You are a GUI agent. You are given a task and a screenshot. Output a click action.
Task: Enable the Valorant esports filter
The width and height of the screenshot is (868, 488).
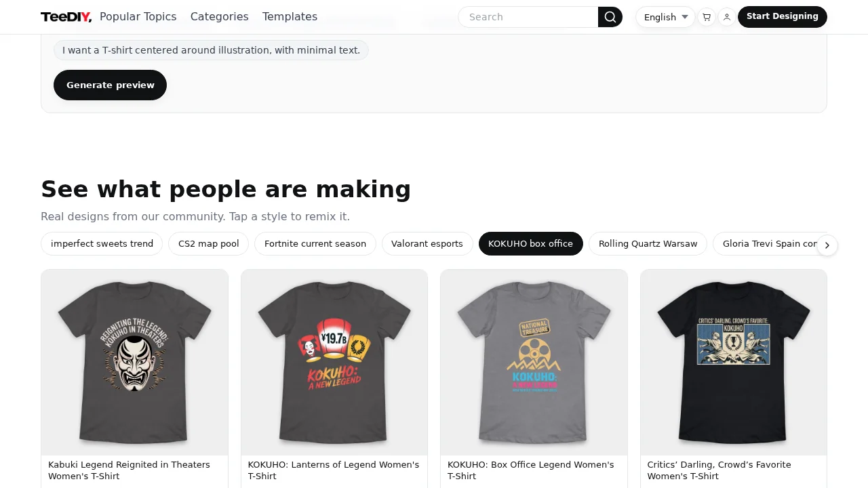[427, 243]
